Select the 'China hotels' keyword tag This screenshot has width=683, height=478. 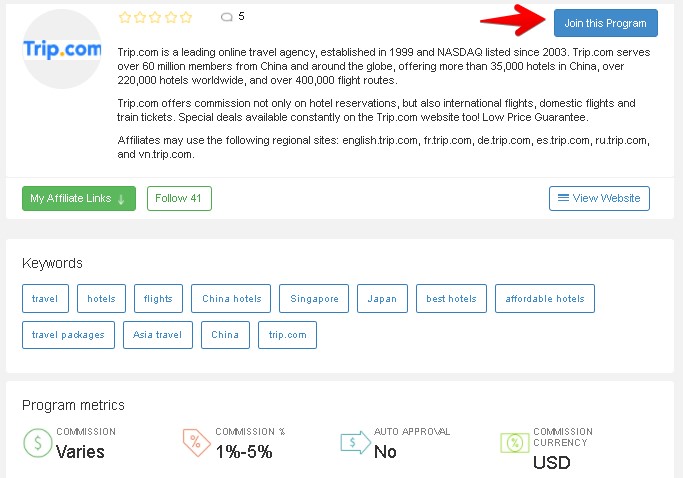pos(231,298)
